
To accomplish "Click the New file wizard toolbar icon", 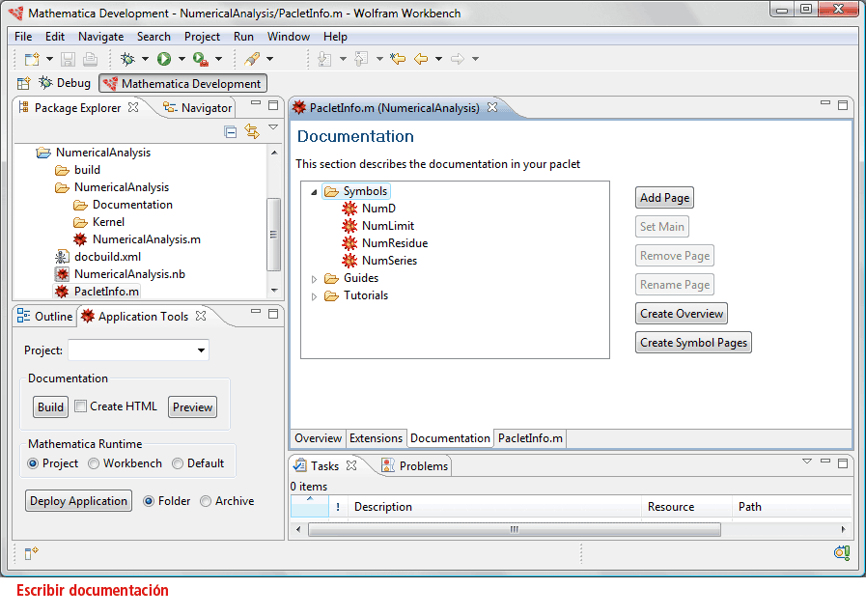I will coord(32,59).
